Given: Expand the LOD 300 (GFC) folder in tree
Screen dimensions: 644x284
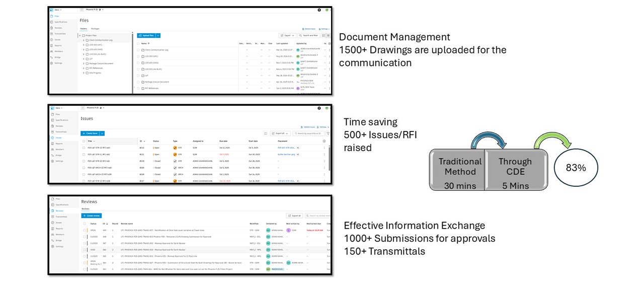Looking at the screenshot, I should [84, 45].
